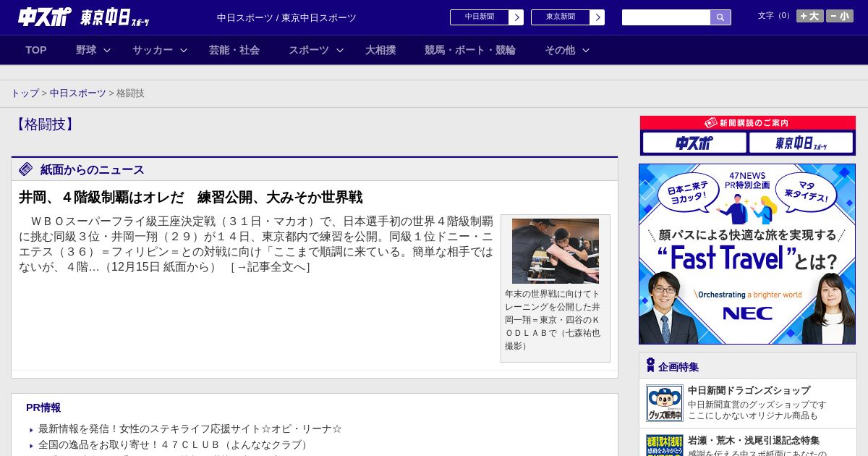Click the トップ breadcrumb link
Image resolution: width=868 pixels, height=456 pixels.
click(x=25, y=93)
